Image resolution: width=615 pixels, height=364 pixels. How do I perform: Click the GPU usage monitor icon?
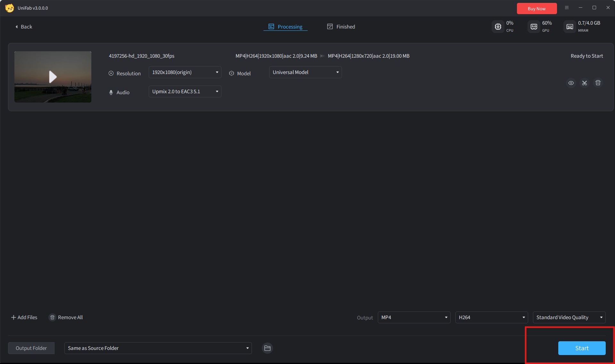point(534,27)
